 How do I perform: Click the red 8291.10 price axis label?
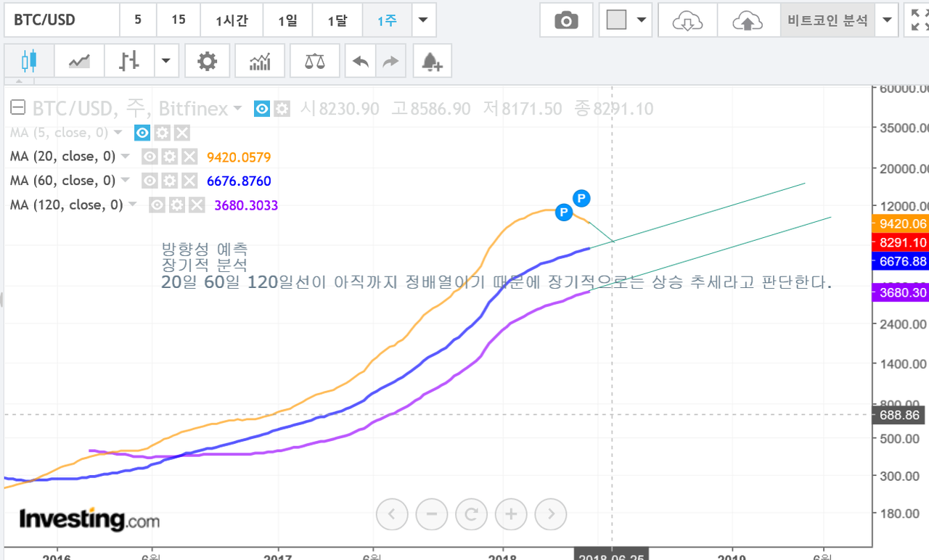pyautogui.click(x=901, y=243)
